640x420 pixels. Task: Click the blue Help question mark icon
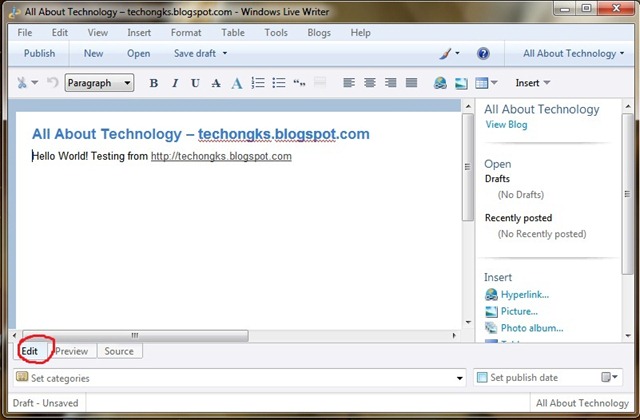[x=483, y=53]
